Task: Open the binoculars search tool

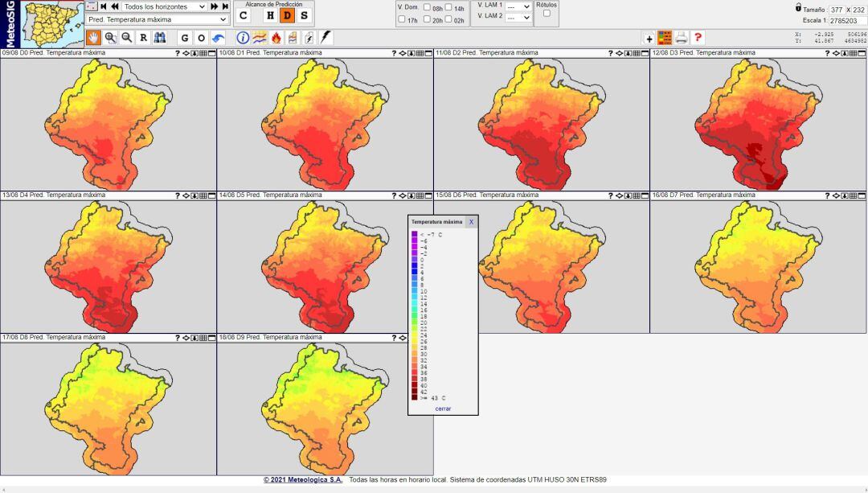Action: coord(161,36)
